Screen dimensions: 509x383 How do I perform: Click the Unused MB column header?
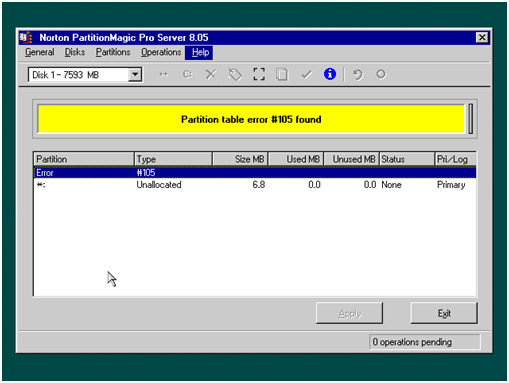click(x=351, y=159)
